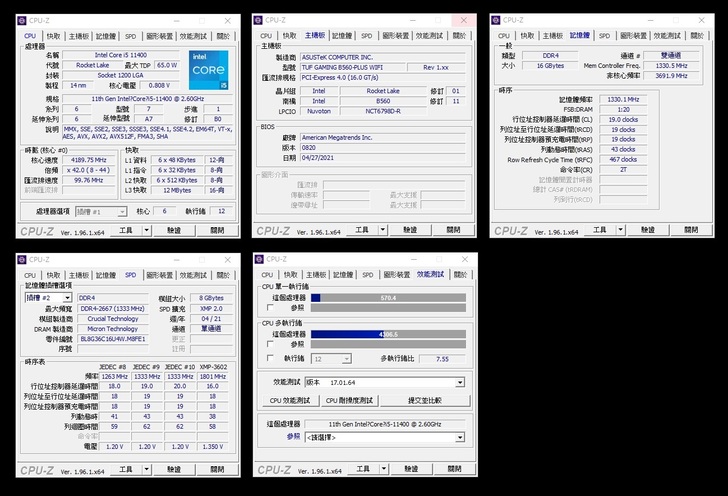728x496 pixels.
Task: Open the 工具 dropdown arrow in benchmark window
Action: tap(384, 469)
